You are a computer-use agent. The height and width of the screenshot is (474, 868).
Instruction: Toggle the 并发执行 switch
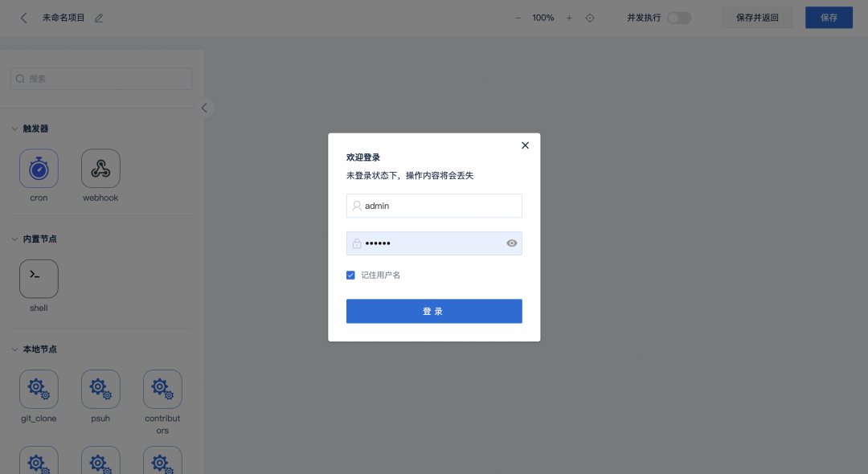coord(679,18)
